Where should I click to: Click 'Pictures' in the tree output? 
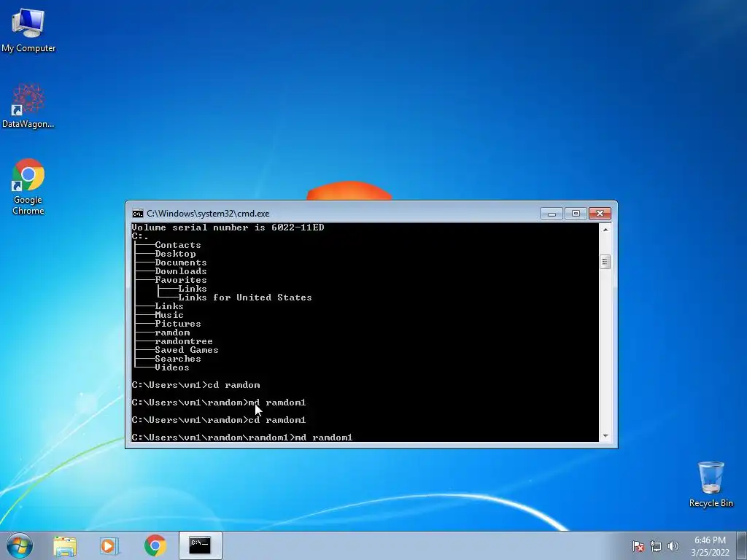(178, 324)
